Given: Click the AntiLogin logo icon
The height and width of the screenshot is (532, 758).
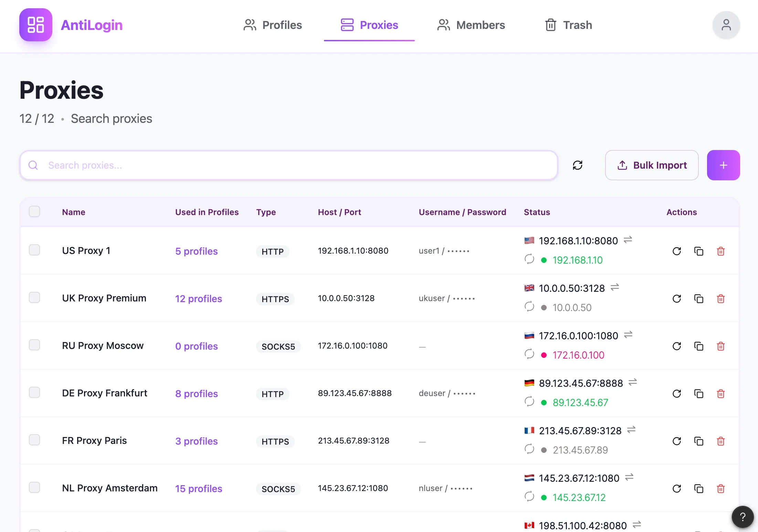Looking at the screenshot, I should click(x=36, y=25).
